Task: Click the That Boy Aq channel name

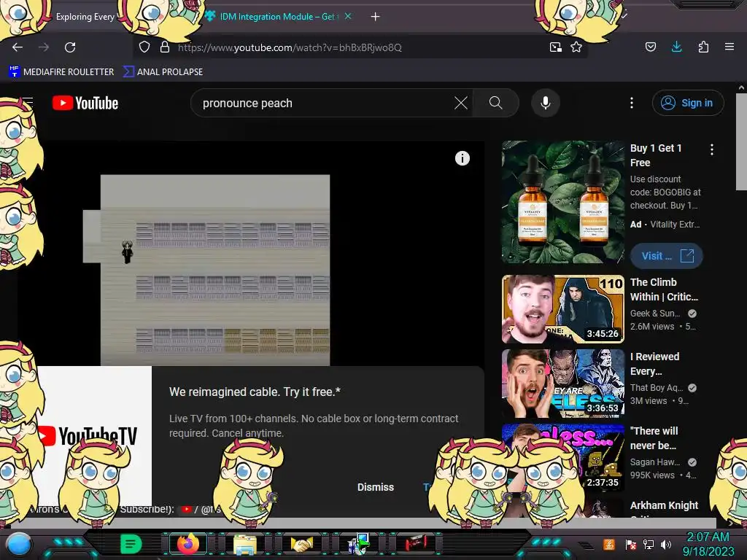Action: click(x=657, y=388)
